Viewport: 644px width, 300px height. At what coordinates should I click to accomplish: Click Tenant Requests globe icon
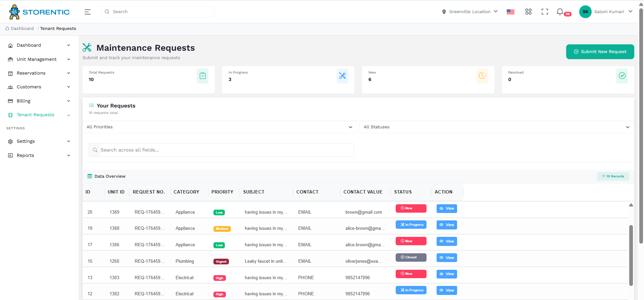click(x=10, y=115)
